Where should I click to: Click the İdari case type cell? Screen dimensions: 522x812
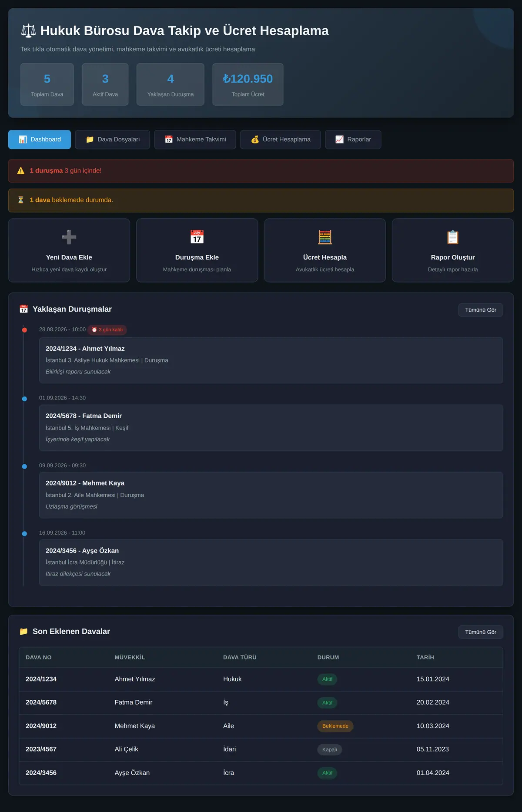[x=230, y=749]
